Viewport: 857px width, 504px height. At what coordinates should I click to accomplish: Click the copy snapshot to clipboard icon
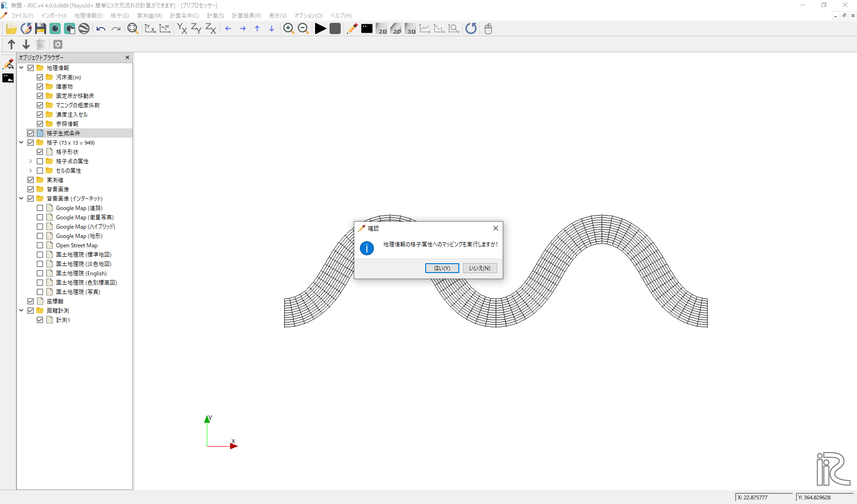(70, 28)
